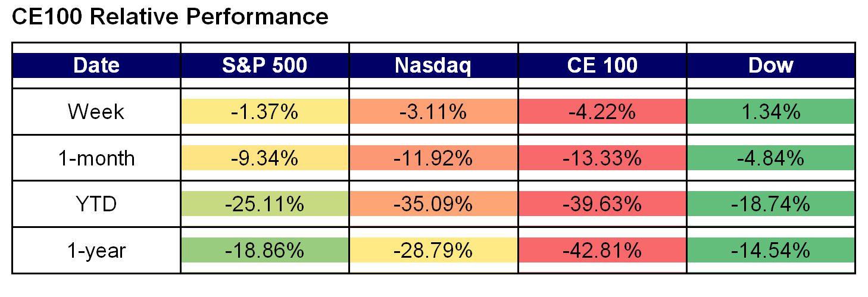Select the -25.11% YTD cell
This screenshot has height=297, width=868.
(264, 205)
